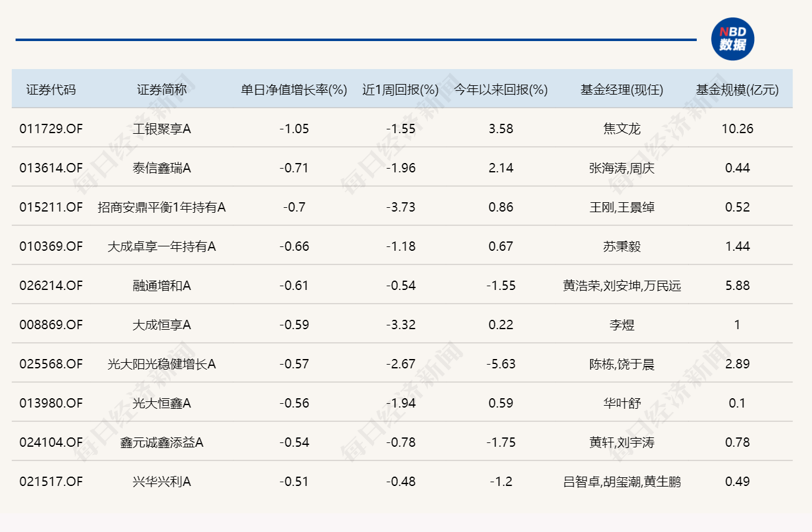Click security code 026214.OF
Screen dimensions: 812x532
[x=51, y=286]
